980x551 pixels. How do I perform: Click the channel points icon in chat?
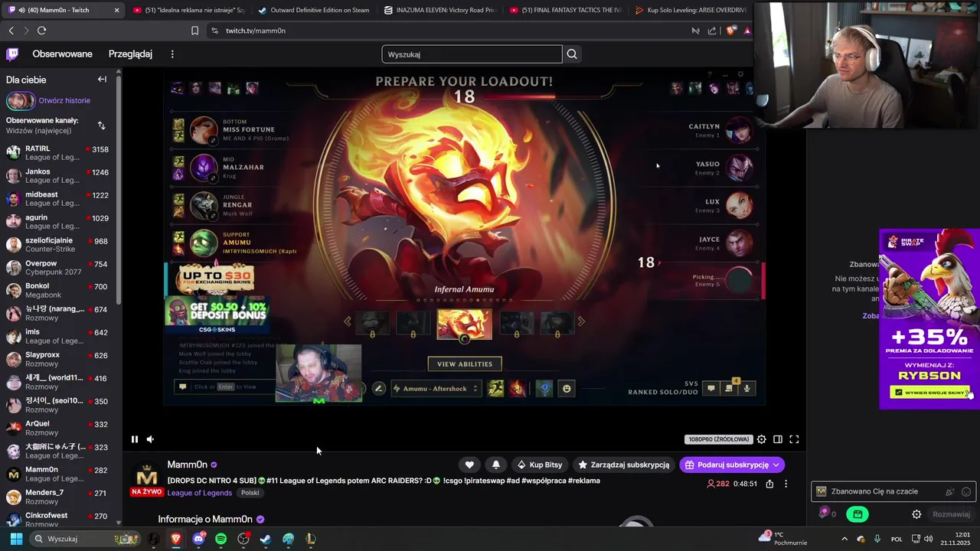tap(824, 514)
